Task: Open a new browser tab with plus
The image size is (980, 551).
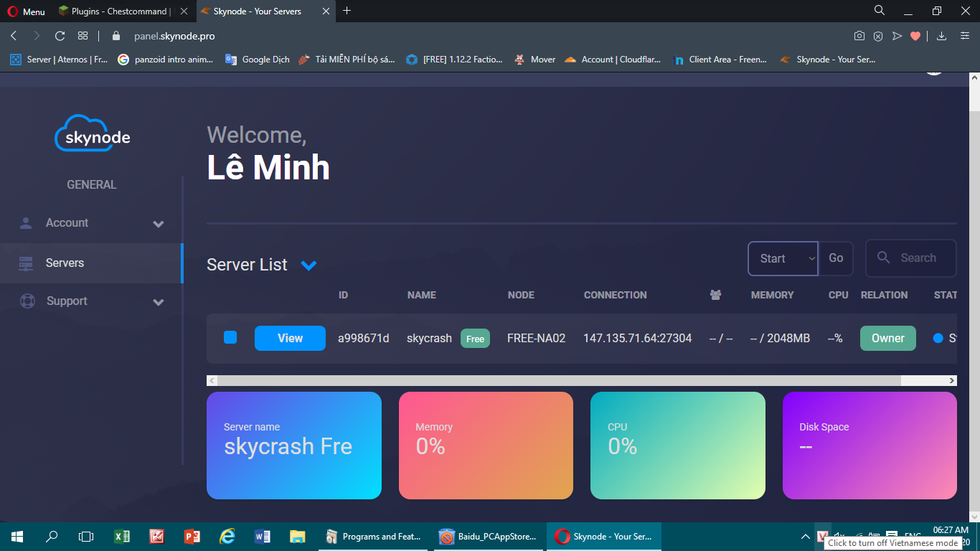Action: pos(347,11)
